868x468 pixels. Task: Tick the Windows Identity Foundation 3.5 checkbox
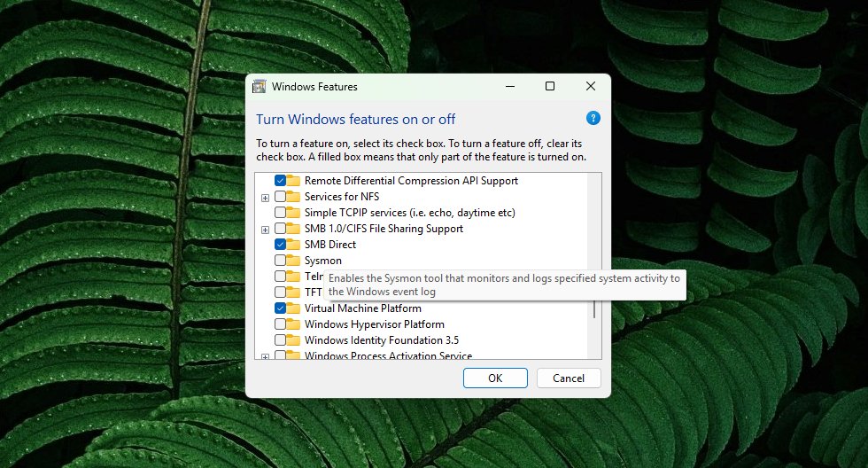click(x=280, y=340)
